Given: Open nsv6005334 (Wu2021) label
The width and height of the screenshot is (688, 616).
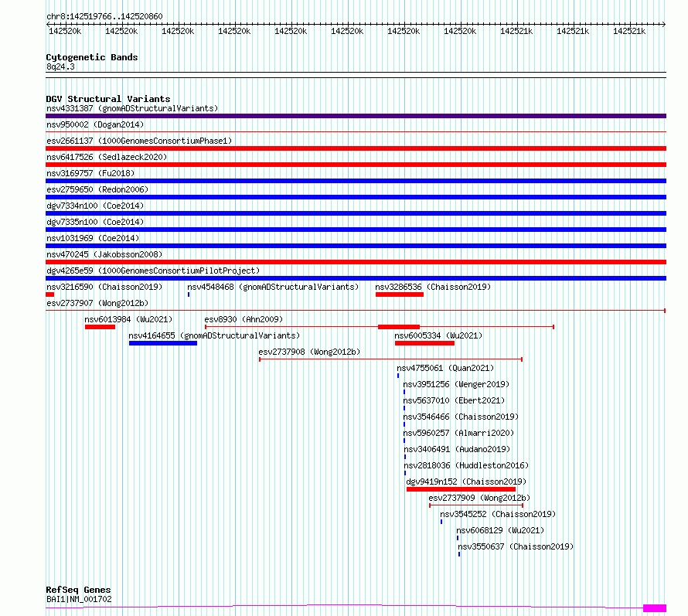Looking at the screenshot, I should point(438,335).
